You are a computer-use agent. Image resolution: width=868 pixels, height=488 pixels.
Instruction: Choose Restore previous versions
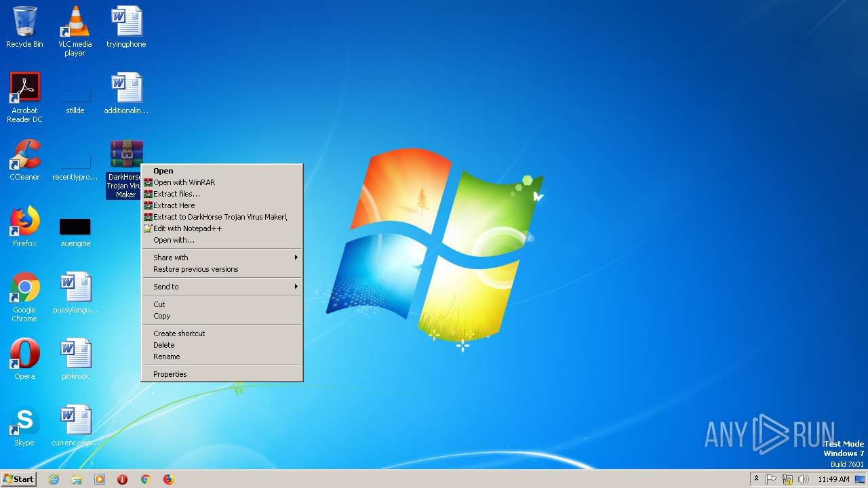222,269
